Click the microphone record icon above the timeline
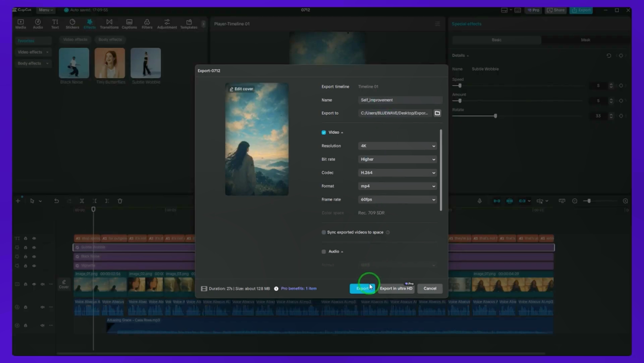This screenshot has height=363, width=644. 479,201
